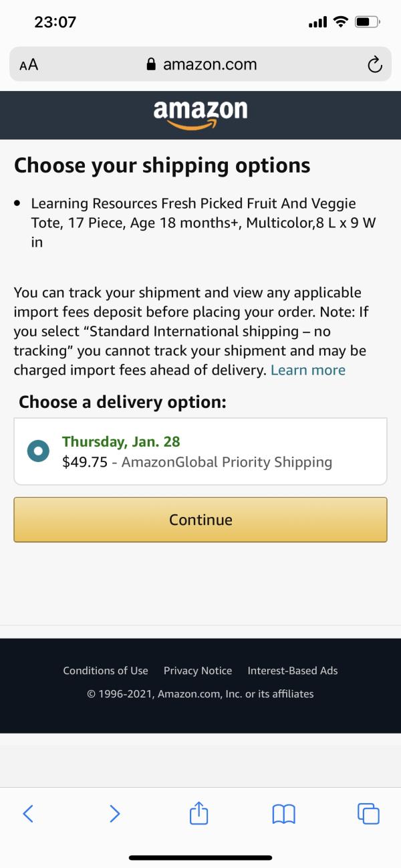
Task: Open Conditions of Use footer link
Action: (106, 671)
